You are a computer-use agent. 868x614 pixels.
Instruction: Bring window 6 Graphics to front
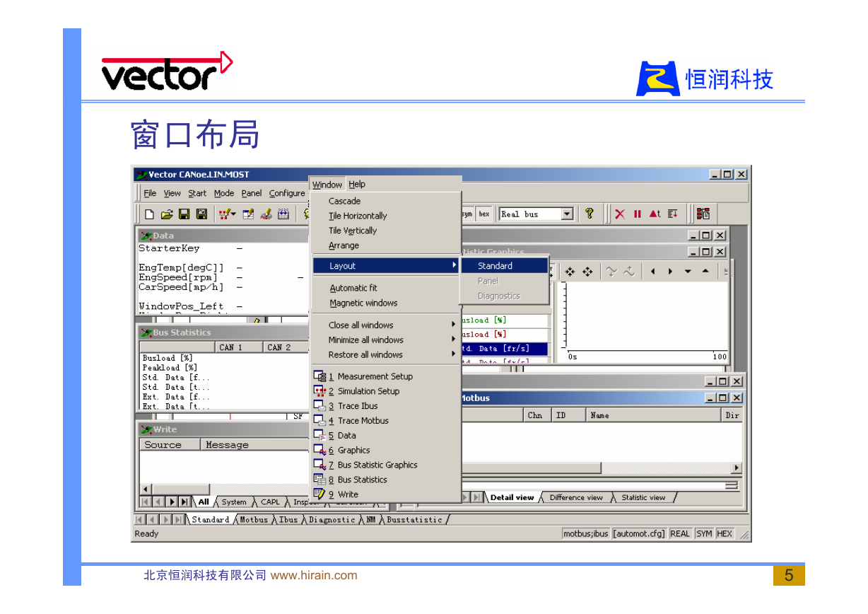387,450
